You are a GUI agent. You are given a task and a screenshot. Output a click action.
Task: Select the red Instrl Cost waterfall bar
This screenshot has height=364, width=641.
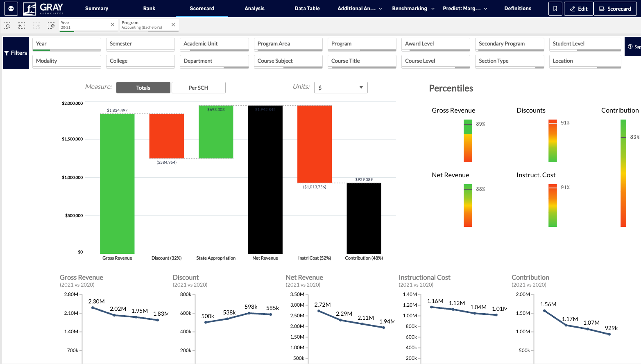tap(315, 144)
